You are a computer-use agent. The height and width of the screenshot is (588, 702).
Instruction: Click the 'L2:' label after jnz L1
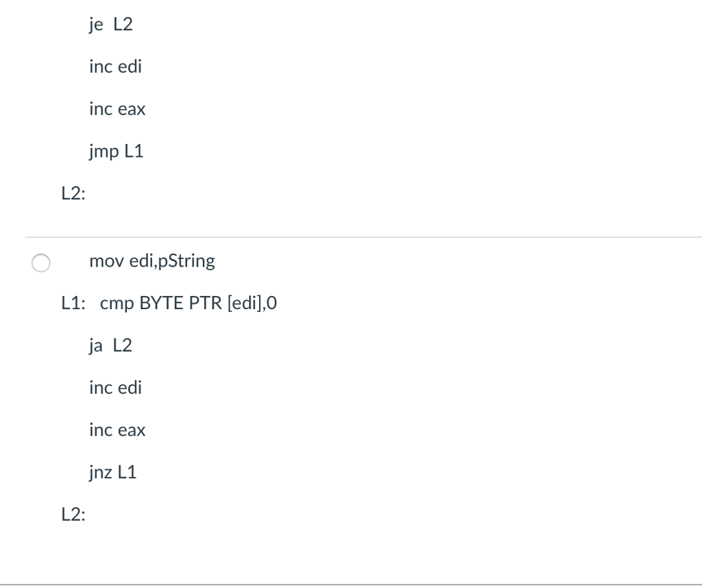tap(73, 515)
